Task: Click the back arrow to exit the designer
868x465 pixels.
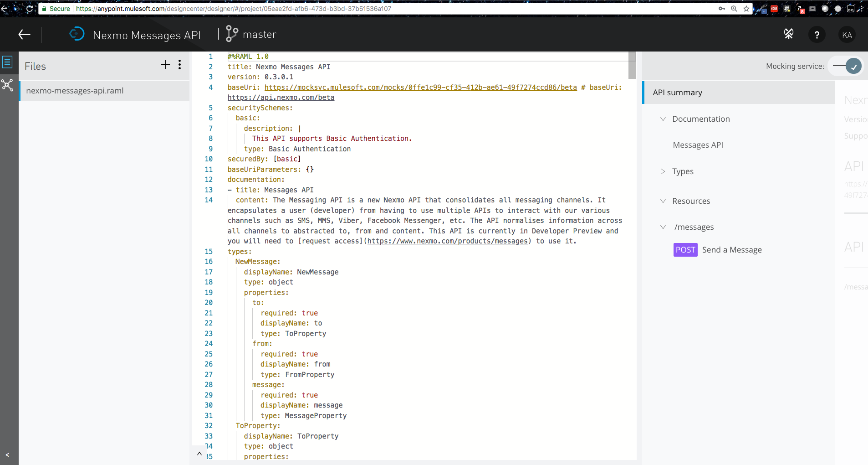Action: click(x=24, y=35)
